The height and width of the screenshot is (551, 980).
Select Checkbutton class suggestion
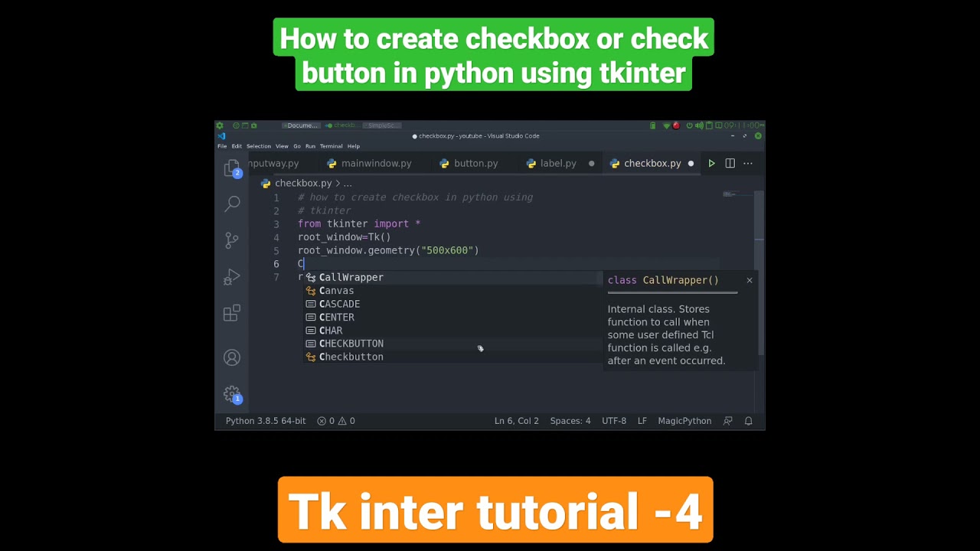[452, 357]
